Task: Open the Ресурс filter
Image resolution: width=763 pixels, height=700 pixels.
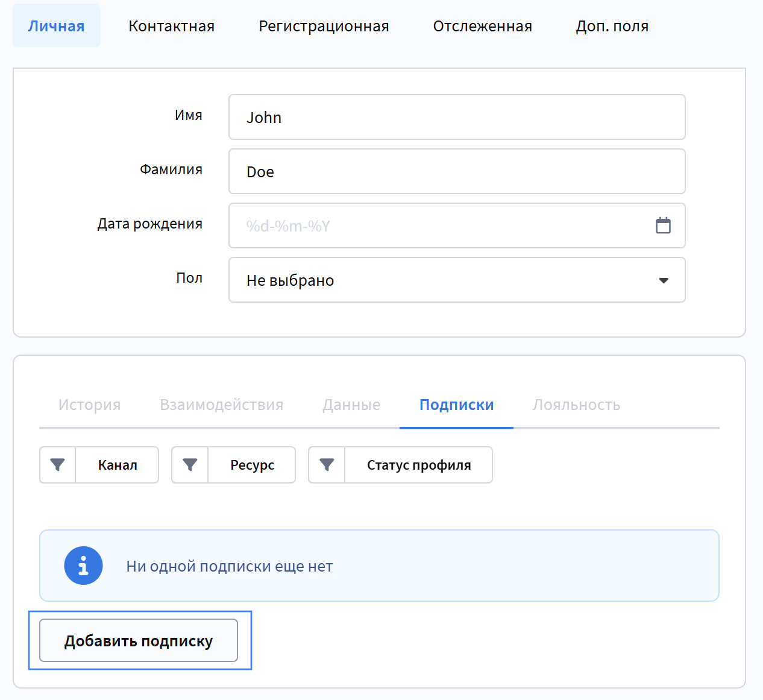Action: click(252, 465)
